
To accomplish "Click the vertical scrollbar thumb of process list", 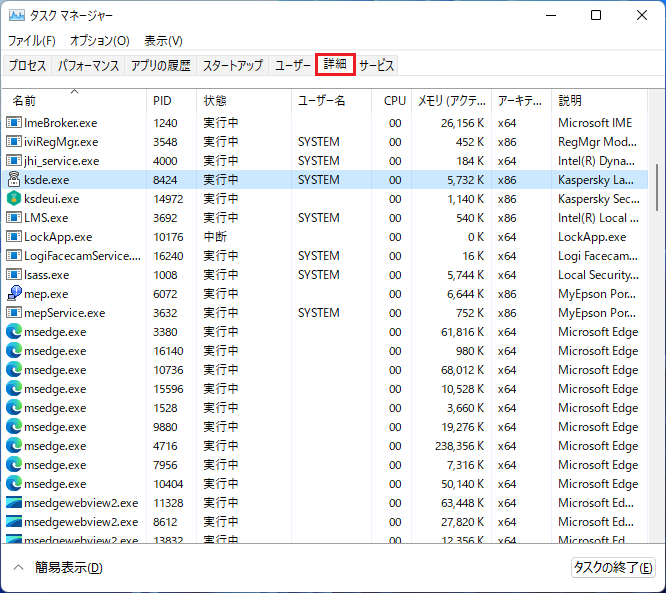I will point(657,187).
